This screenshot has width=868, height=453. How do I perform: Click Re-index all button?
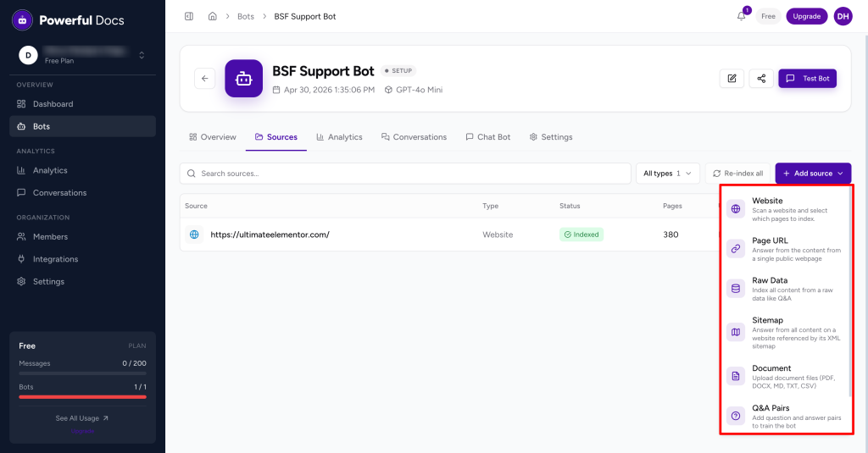point(738,173)
